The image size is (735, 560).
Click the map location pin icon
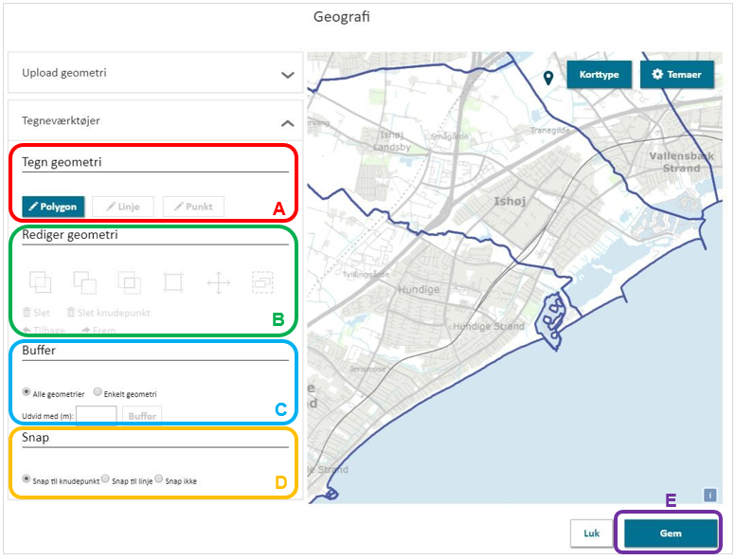548,78
